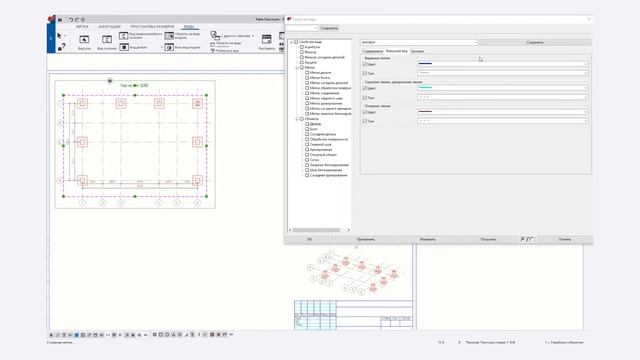Click Вид детали ribbon icon
Viewport: 640px width, 360px height.
(x=124, y=47)
